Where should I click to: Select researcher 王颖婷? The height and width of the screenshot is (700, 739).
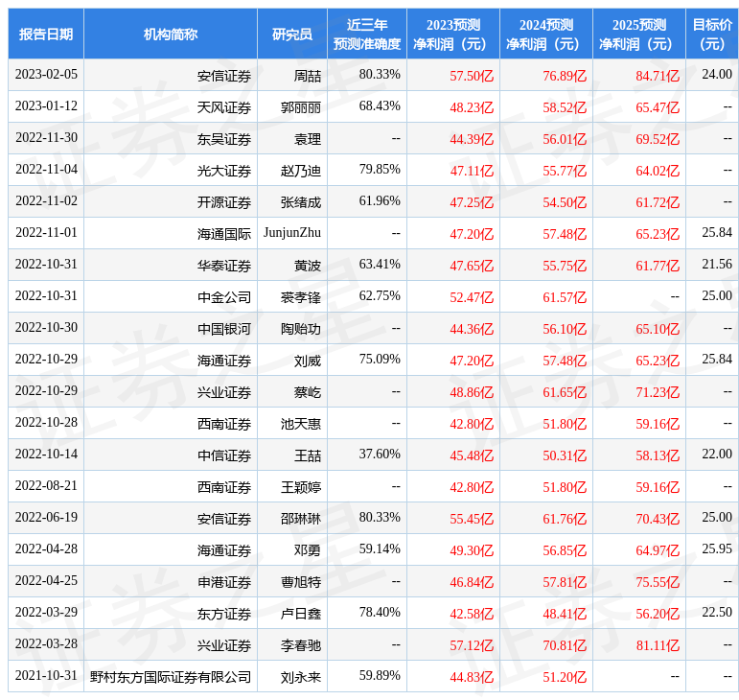click(x=301, y=486)
